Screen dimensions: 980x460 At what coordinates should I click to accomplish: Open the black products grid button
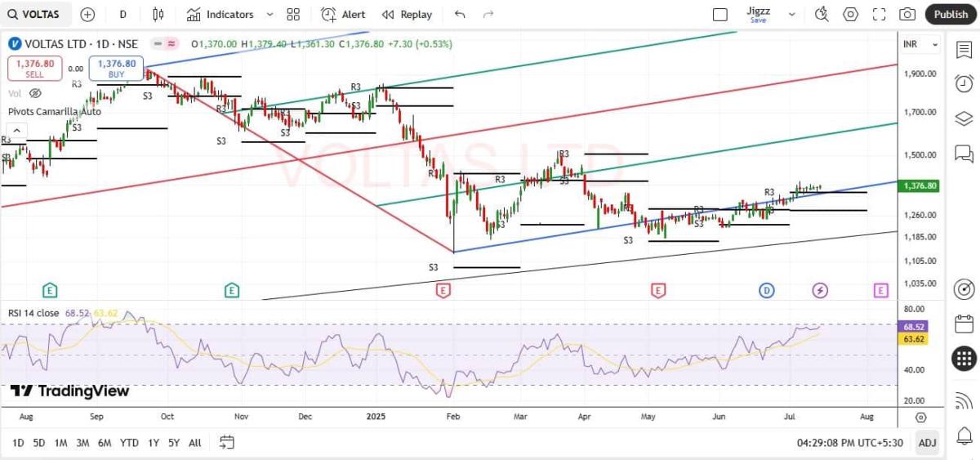(964, 358)
